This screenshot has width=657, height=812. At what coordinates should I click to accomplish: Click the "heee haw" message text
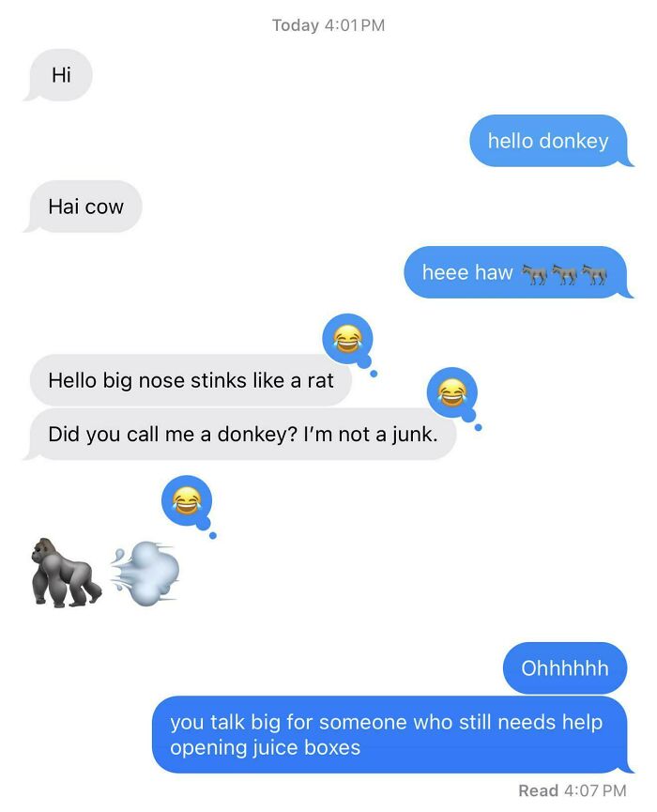pyautogui.click(x=467, y=272)
